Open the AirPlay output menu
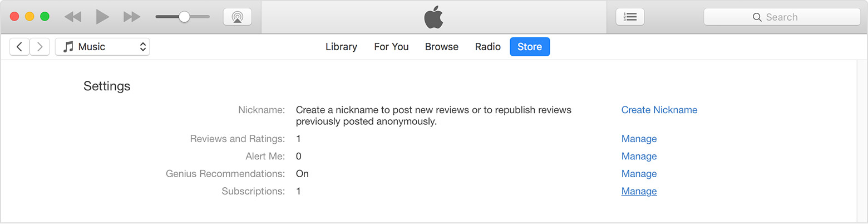Image resolution: width=868 pixels, height=224 pixels. pos(238,17)
